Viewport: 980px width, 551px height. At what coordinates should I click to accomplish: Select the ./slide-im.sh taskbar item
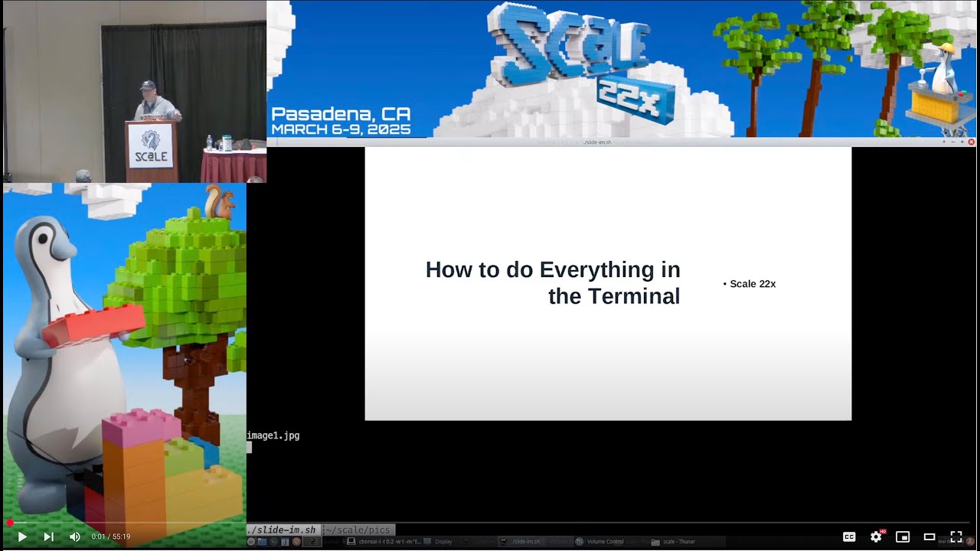[x=520, y=541]
